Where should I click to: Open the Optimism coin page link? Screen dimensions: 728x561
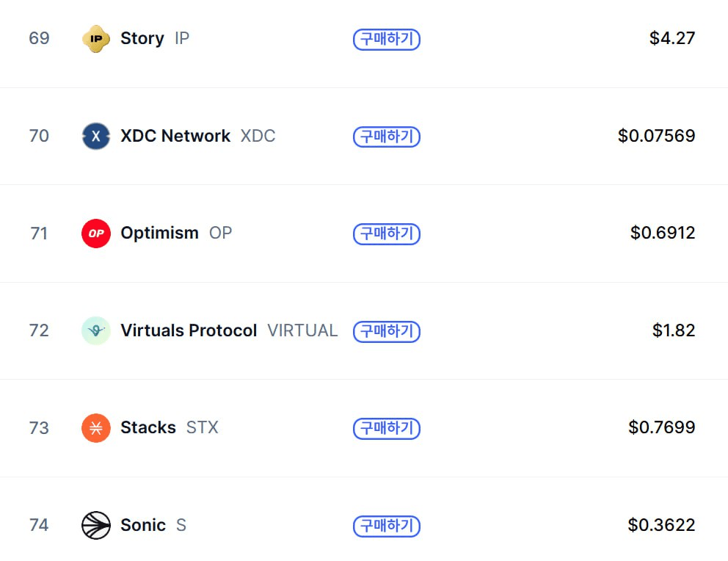[159, 233]
